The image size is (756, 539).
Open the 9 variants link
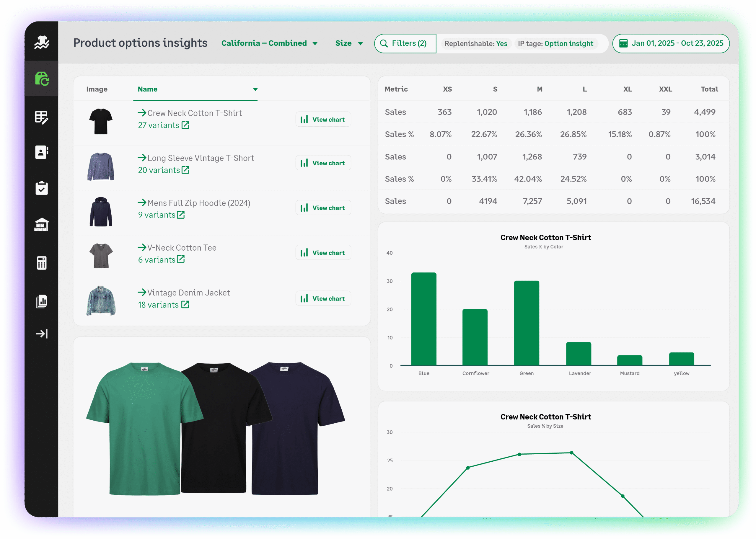coord(157,215)
